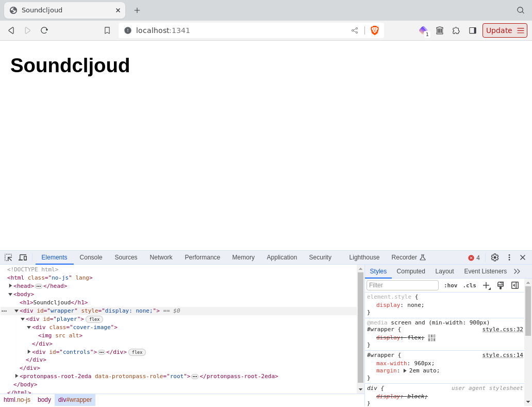Select the Memory tab
The image size is (532, 407).
(x=243, y=257)
